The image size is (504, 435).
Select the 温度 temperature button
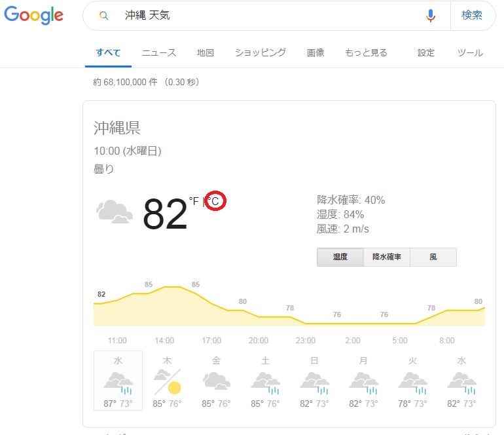340,257
